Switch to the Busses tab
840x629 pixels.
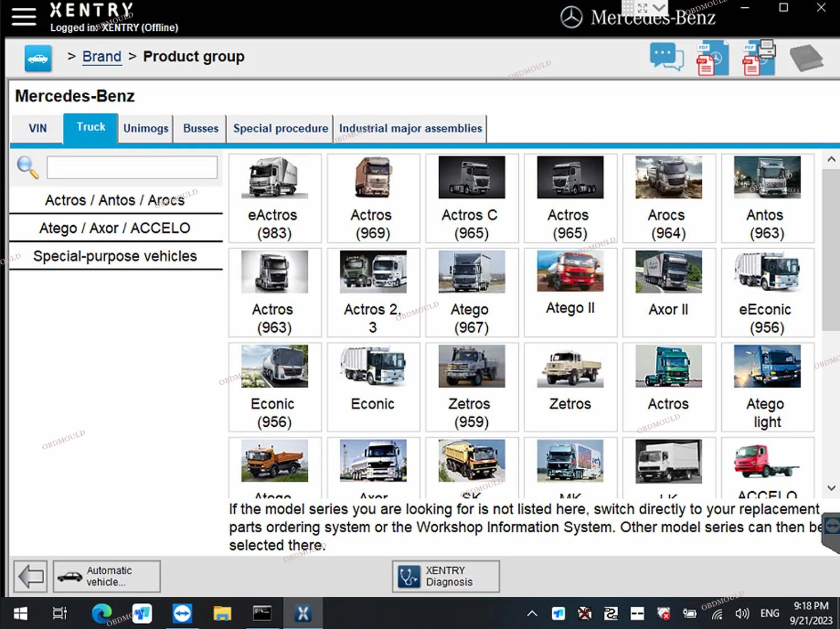[x=200, y=128]
